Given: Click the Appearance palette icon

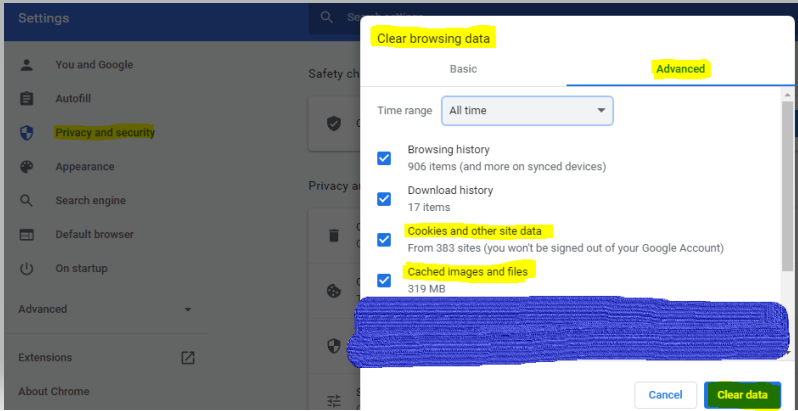Looking at the screenshot, I should point(27,167).
